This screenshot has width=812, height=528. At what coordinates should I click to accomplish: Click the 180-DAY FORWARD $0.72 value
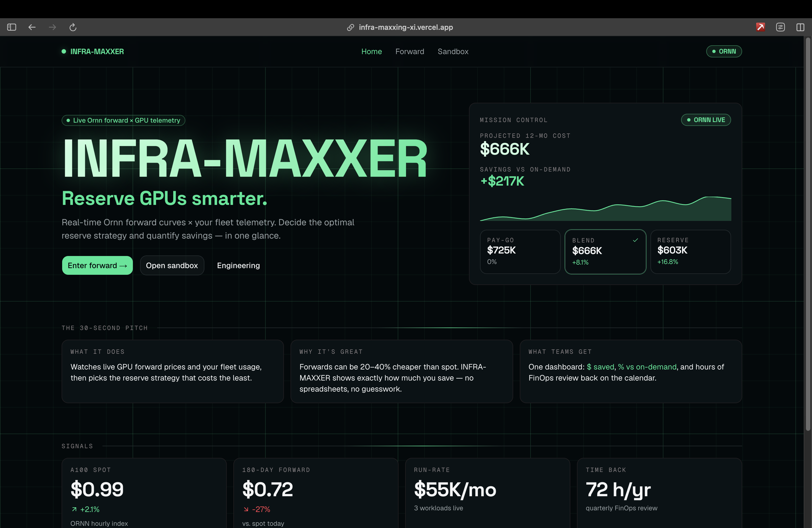point(267,489)
